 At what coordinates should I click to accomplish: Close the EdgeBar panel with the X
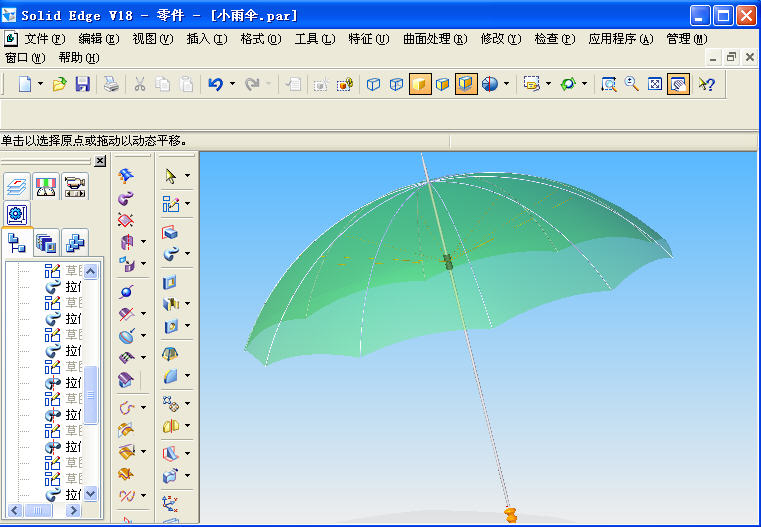(100, 161)
